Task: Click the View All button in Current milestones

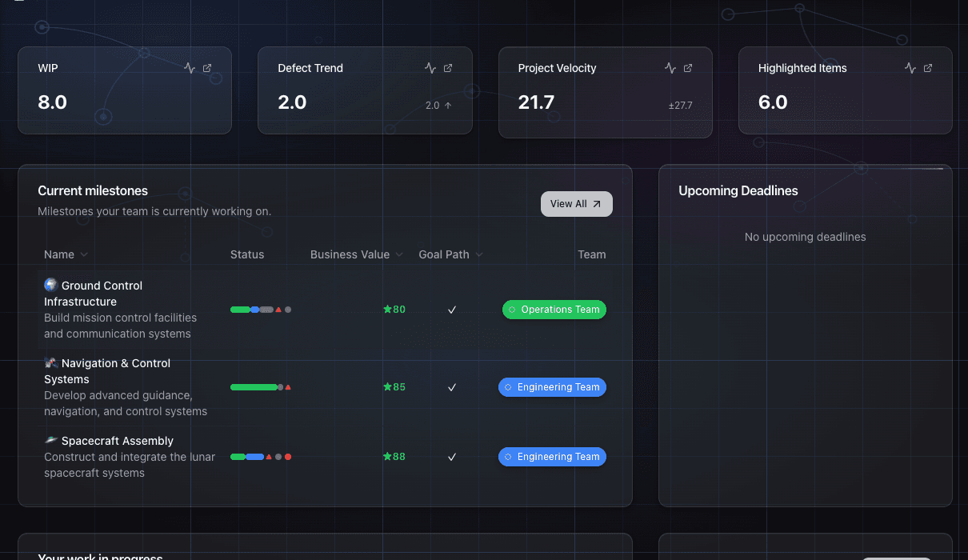Action: point(576,204)
